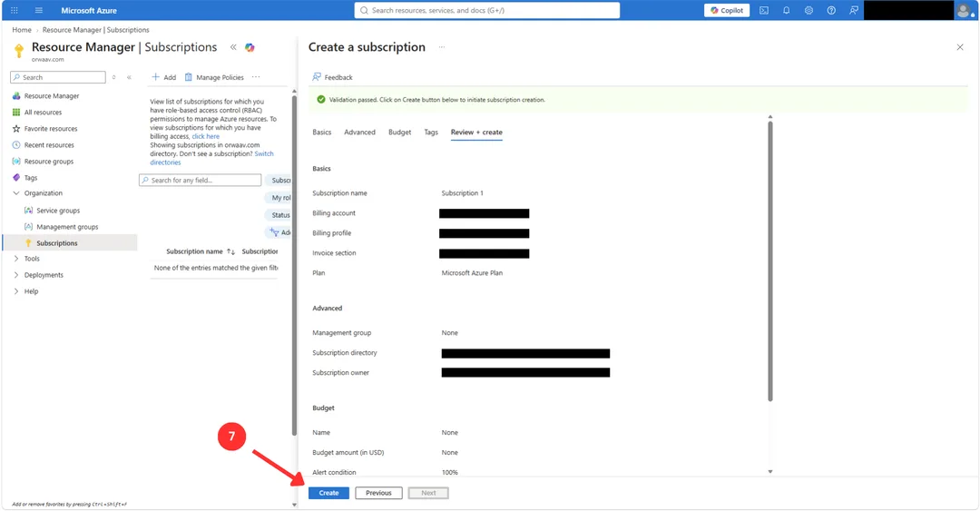Open Tags in the sidebar
Viewport: 980px width, 511px height.
click(31, 178)
